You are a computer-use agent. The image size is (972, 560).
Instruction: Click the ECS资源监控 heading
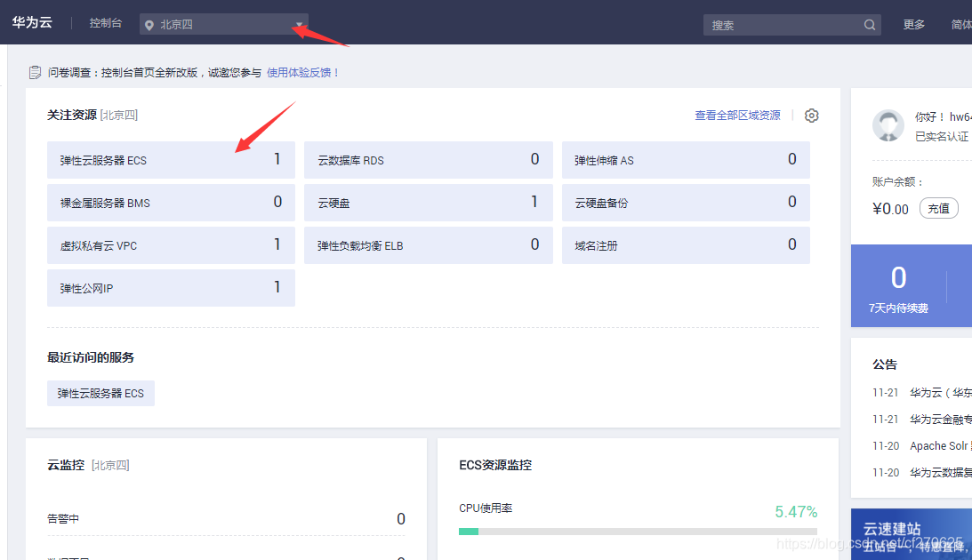pos(495,465)
